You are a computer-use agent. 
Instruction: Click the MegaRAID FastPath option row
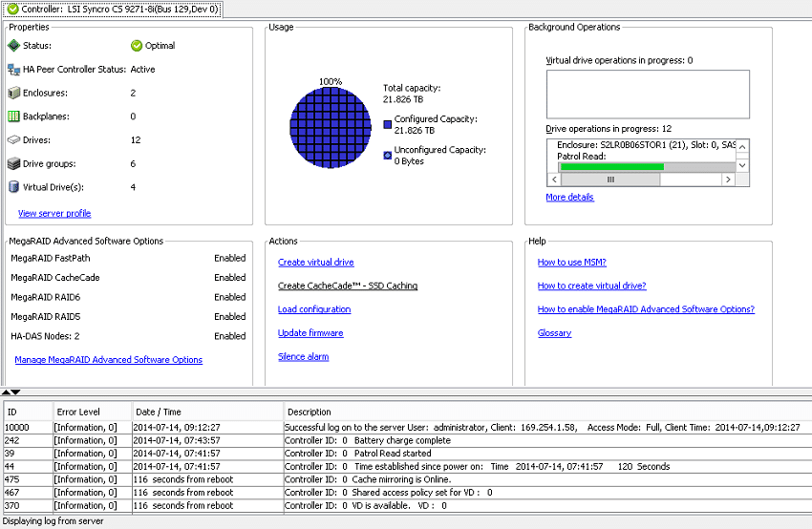coord(128,258)
